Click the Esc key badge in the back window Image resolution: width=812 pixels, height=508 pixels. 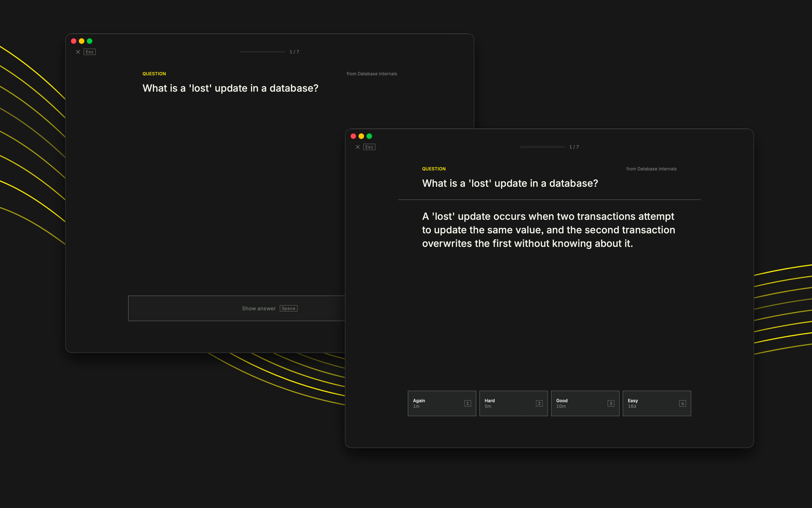(x=90, y=52)
